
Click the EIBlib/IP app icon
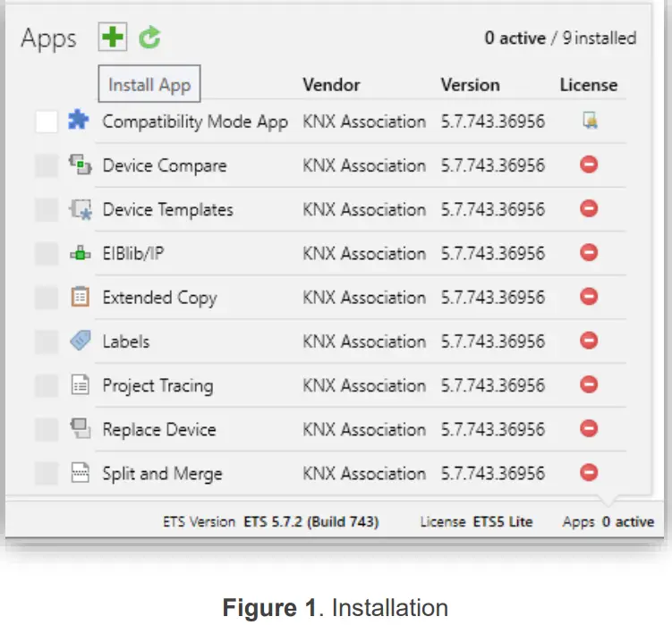pos(81,253)
